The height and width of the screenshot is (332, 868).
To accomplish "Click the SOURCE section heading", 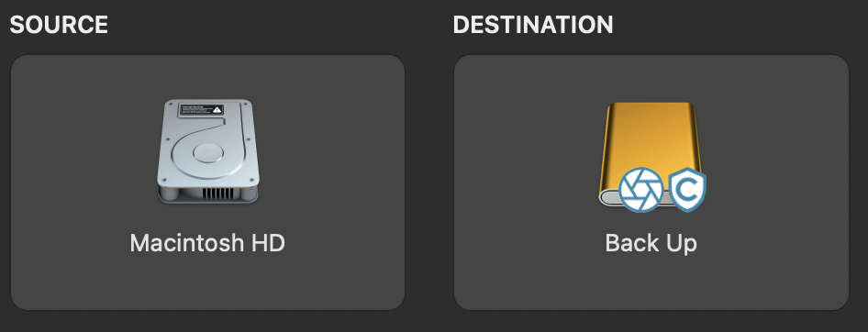I will coord(60,25).
